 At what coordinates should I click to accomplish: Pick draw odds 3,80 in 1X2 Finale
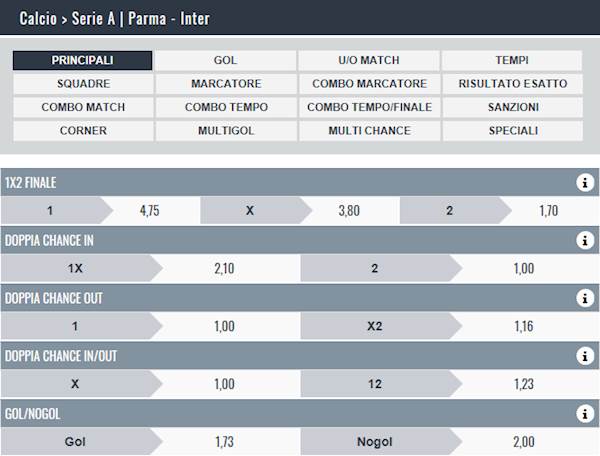[x=349, y=211]
